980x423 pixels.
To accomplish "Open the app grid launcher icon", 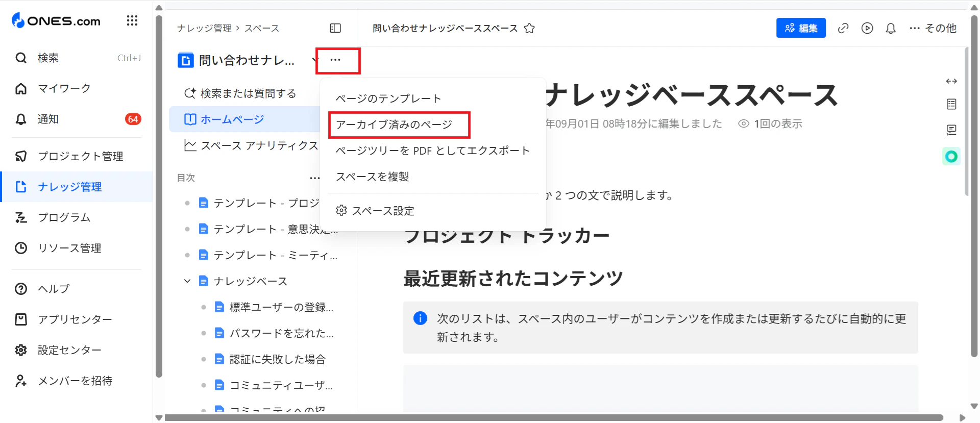I will 132,20.
